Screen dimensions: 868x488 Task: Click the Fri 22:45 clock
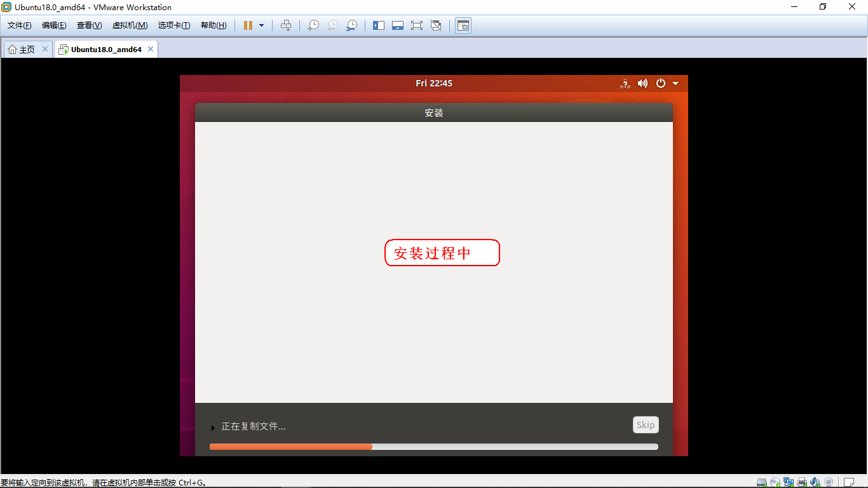point(434,83)
